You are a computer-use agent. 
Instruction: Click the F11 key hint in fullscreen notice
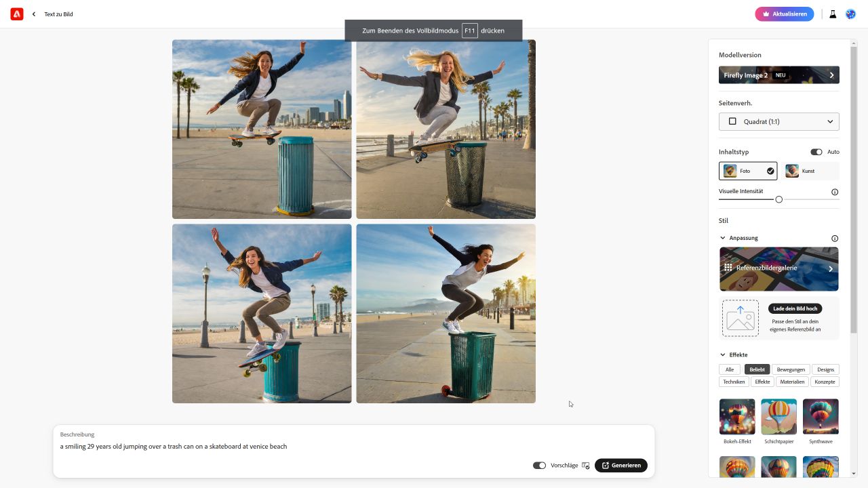tap(470, 30)
